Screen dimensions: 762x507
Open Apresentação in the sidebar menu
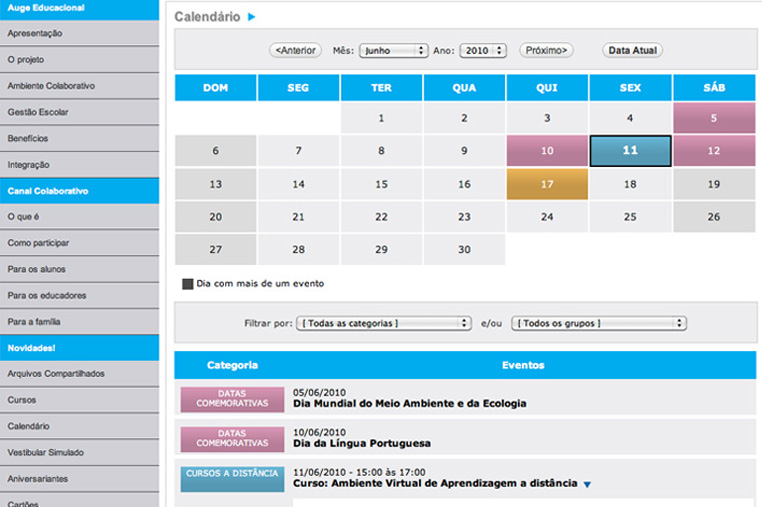pos(35,33)
